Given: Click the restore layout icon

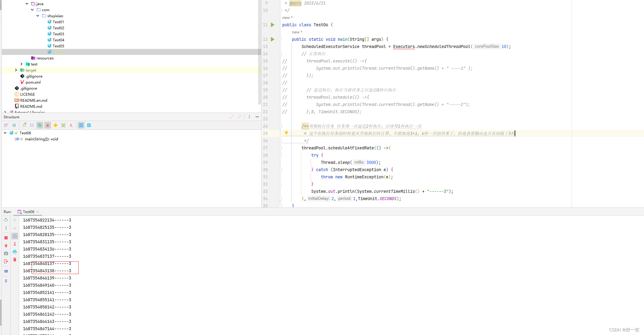Looking at the screenshot, I should (6, 271).
